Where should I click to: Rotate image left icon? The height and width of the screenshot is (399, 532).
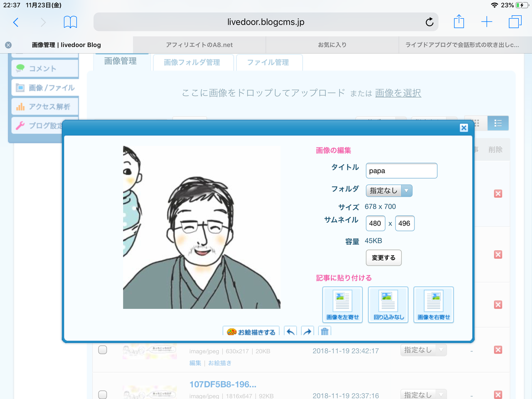(291, 331)
